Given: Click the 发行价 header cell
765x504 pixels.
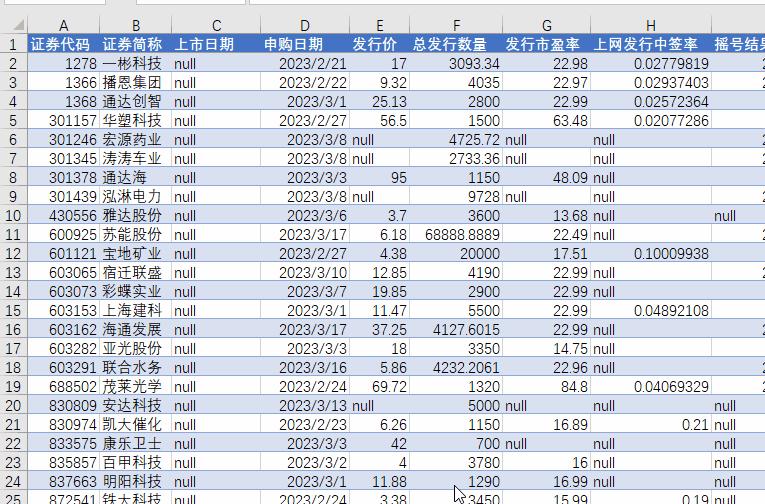Looking at the screenshot, I should pos(380,44).
